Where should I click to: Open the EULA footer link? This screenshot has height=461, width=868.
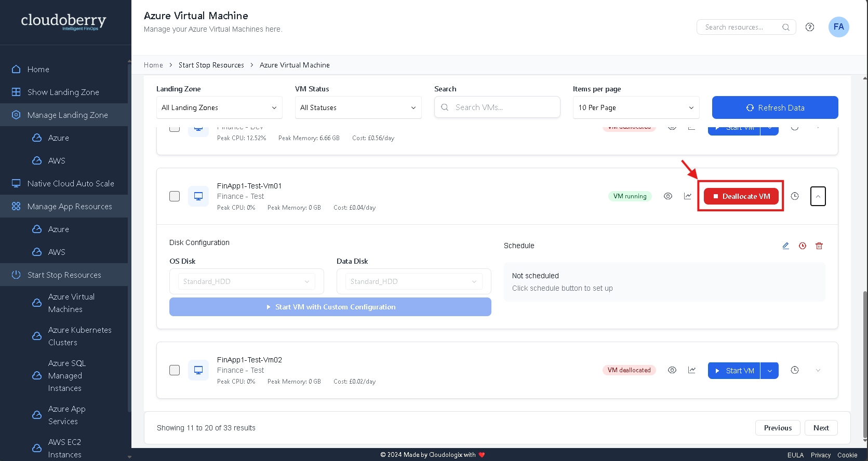[795, 455]
